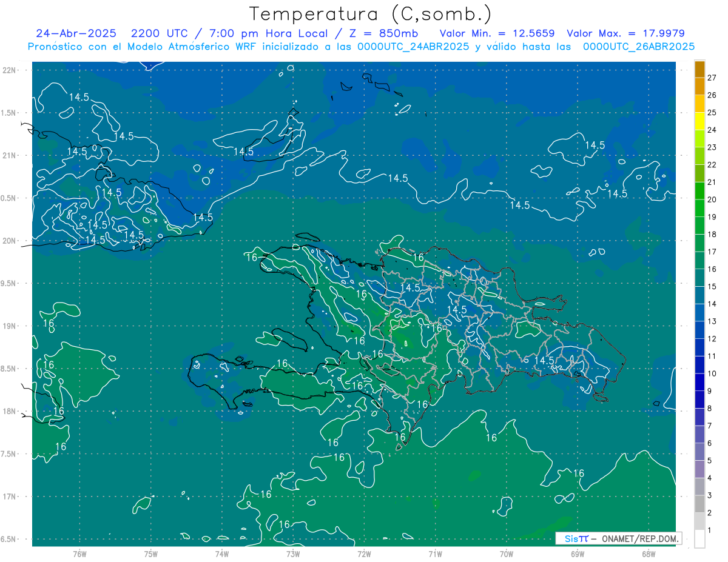The height and width of the screenshot is (562, 728).
Task: Click legend value 9 on color scale
Action: coord(710,391)
